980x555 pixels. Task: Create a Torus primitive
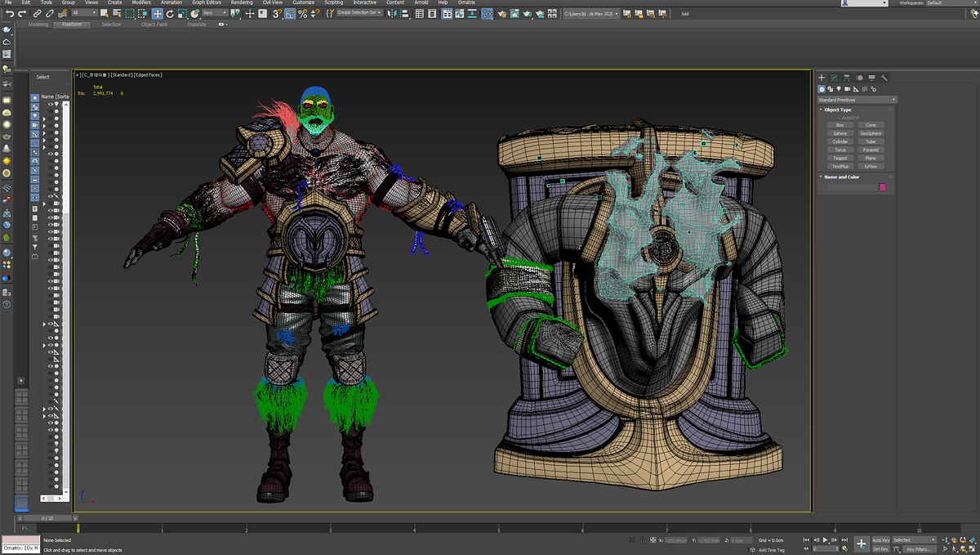(840, 150)
